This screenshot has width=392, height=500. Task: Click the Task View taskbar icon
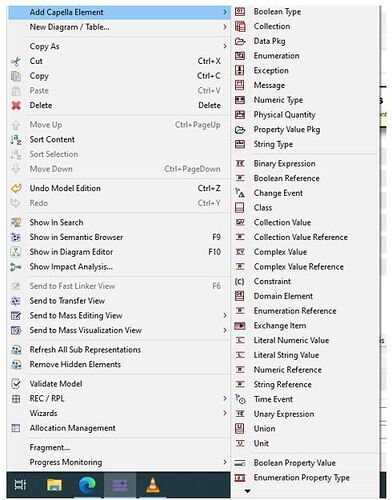tap(21, 485)
